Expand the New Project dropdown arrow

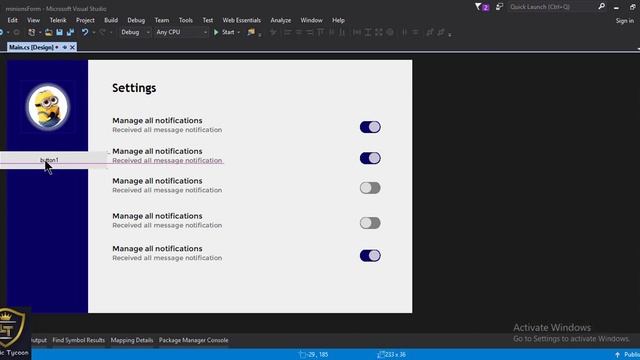coord(40,32)
